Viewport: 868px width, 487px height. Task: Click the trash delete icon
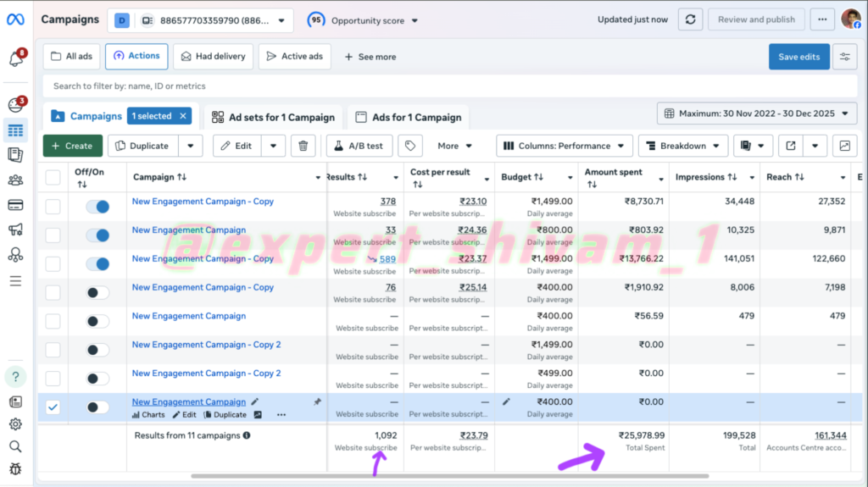pyautogui.click(x=303, y=146)
